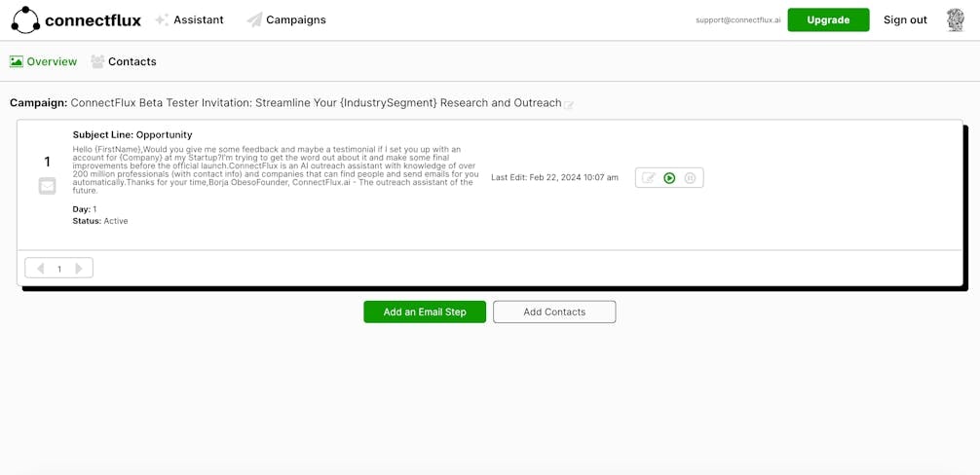Activate the email step with play icon

669,178
